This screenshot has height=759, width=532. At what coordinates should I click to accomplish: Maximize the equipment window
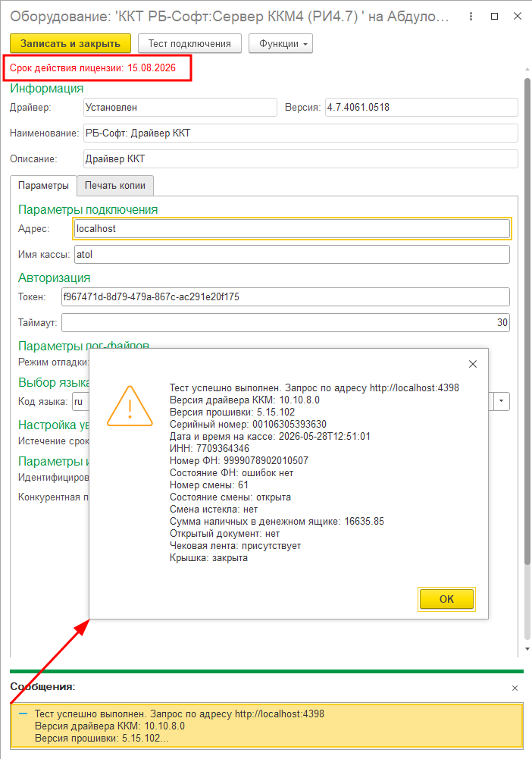pos(494,17)
